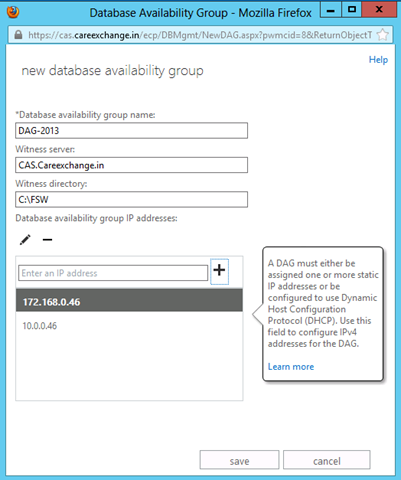Click the pencil edit icon
Viewport: 401px width, 480px height.
25,240
